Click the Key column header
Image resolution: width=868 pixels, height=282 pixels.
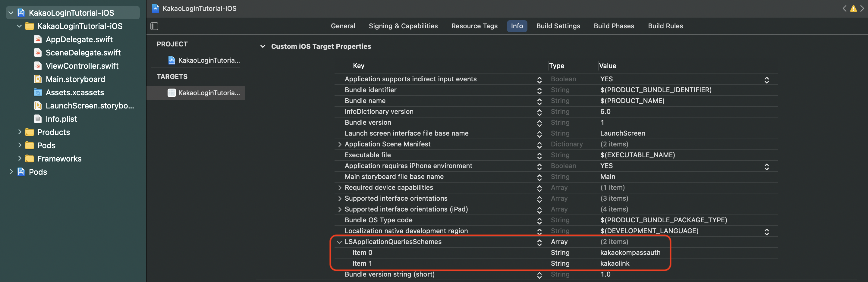359,66
